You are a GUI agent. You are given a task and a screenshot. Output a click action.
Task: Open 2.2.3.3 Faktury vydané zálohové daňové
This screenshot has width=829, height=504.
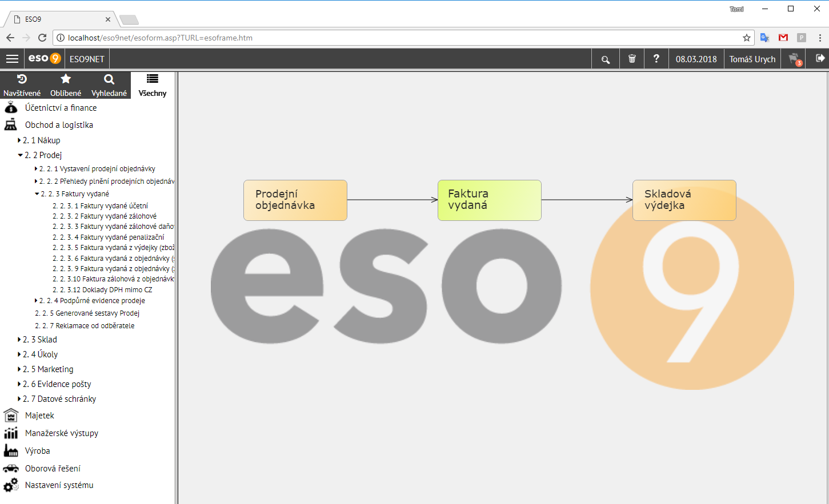point(113,227)
